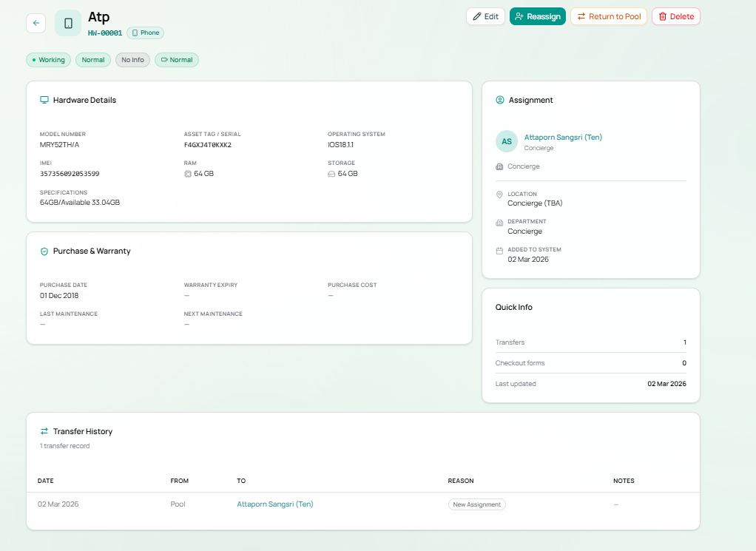
Task: Select IMEI 357356092053599
Action: click(x=70, y=174)
